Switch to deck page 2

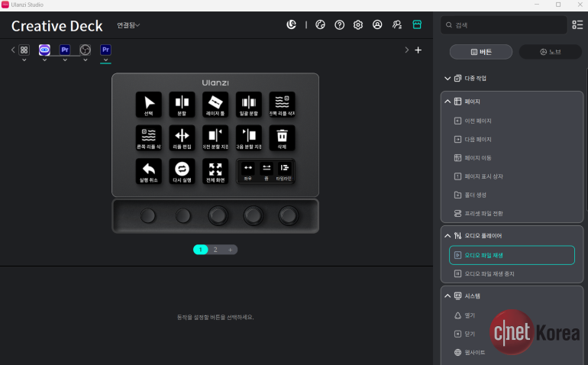point(215,250)
